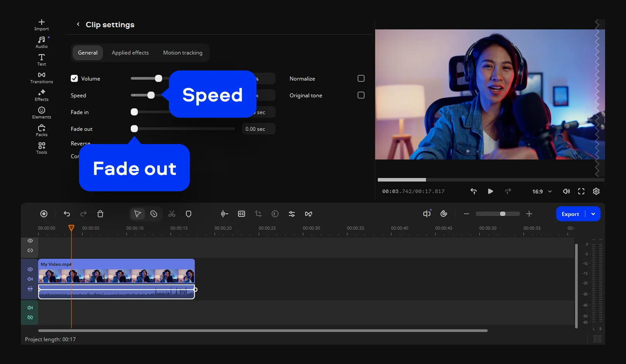Select the crop tool in toolbar
The width and height of the screenshot is (626, 364).
point(258,214)
